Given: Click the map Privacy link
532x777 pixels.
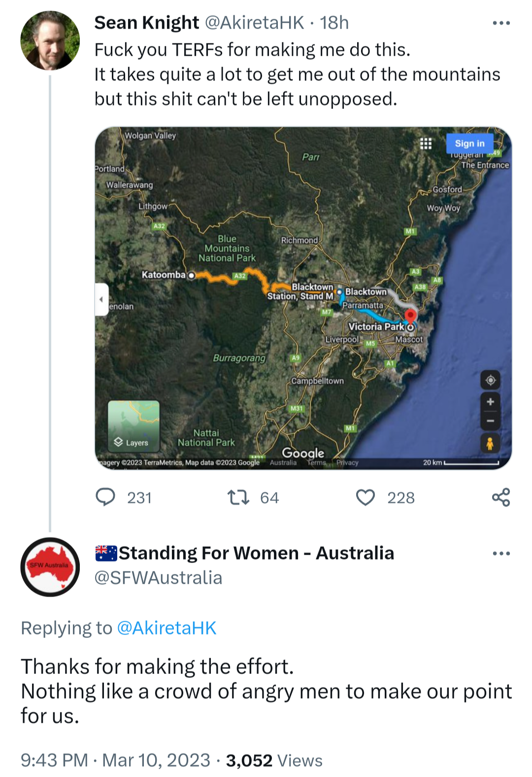Looking at the screenshot, I should coord(347,462).
